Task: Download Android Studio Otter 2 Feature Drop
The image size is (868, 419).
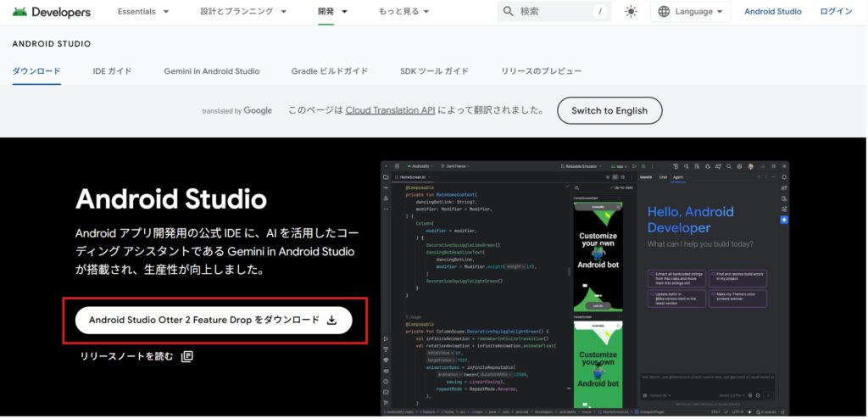Action: coord(214,321)
